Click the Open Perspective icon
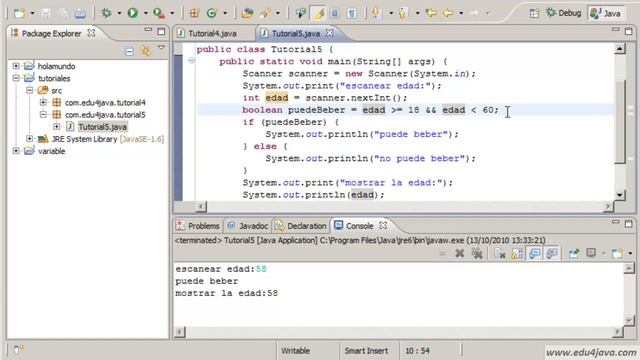This screenshot has height=360, width=640. pos(534,13)
